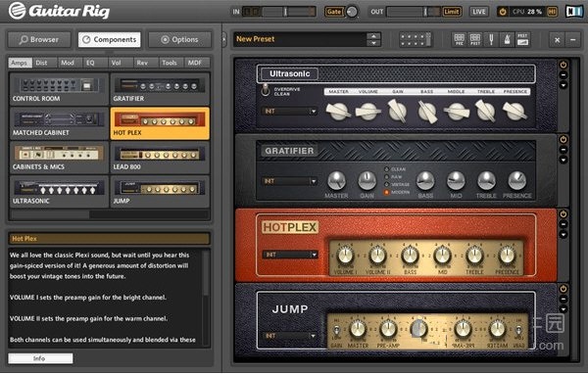The width and height of the screenshot is (588, 374).
Task: Switch to the Browser view
Action: (39, 39)
